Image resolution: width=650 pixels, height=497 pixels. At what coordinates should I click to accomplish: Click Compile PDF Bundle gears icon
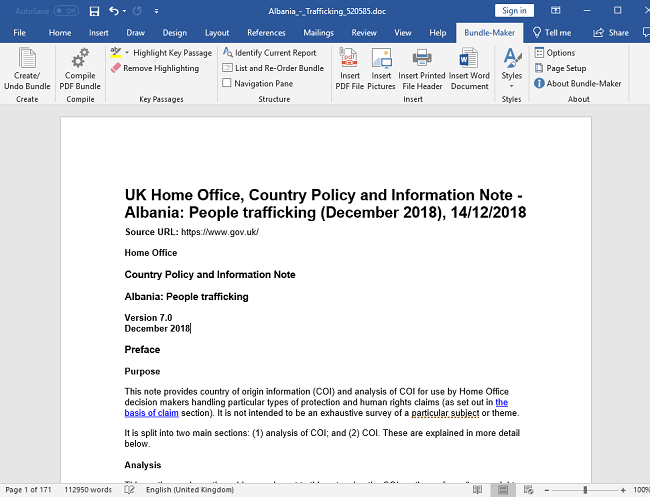80,58
